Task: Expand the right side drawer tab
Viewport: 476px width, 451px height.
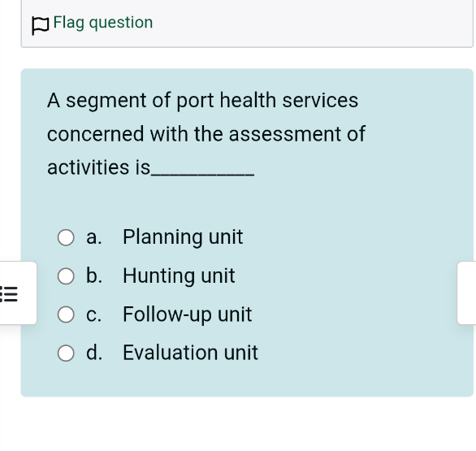Action: point(466,293)
